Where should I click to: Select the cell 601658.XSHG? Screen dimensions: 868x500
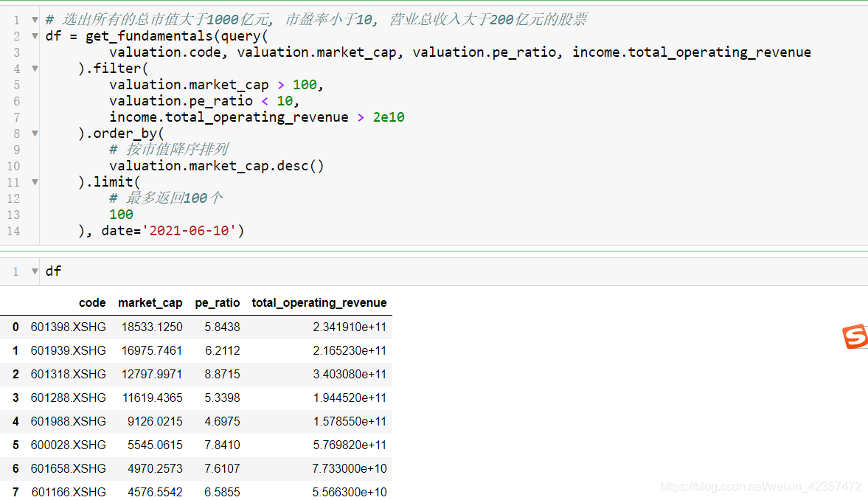[68, 468]
